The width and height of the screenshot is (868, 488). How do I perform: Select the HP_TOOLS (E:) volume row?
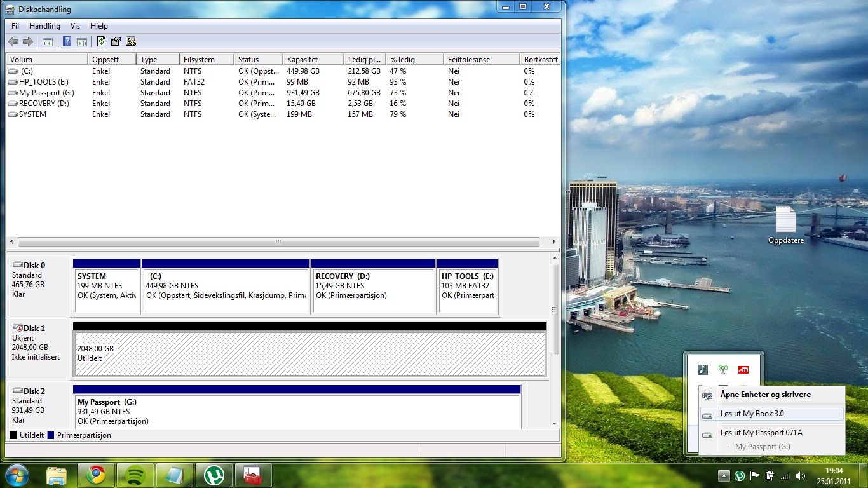[x=283, y=82]
